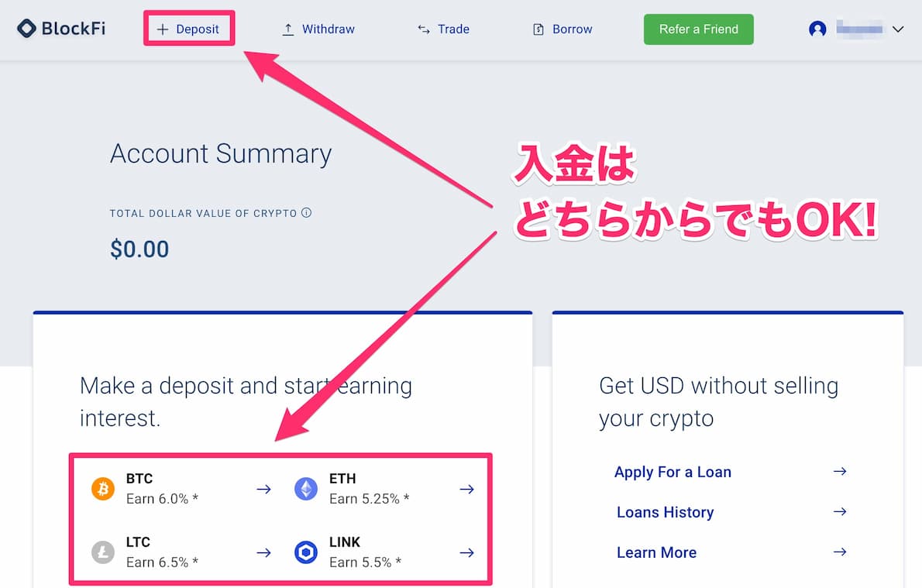Select the ETH deposit label

tap(342, 479)
